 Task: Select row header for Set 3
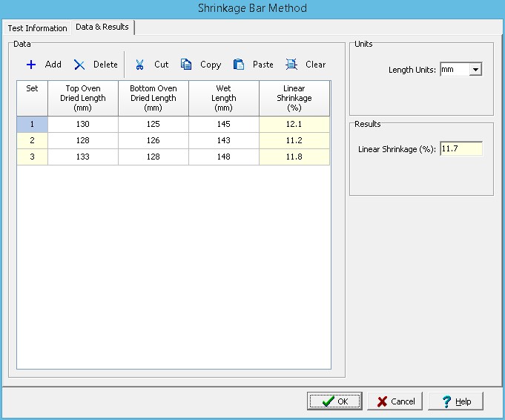pyautogui.click(x=32, y=157)
